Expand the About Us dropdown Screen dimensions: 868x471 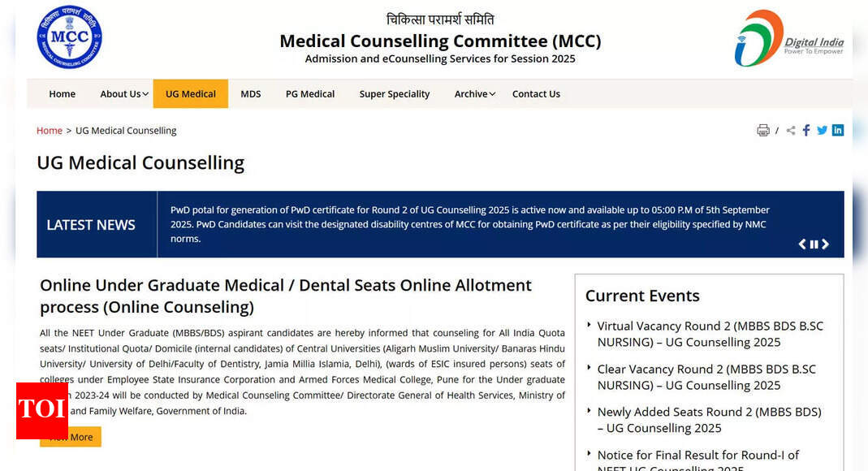[x=123, y=93]
